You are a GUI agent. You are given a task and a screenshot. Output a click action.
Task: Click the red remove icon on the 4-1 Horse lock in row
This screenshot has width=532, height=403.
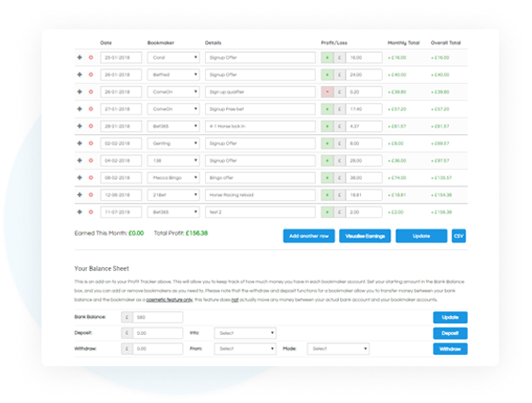click(x=91, y=126)
